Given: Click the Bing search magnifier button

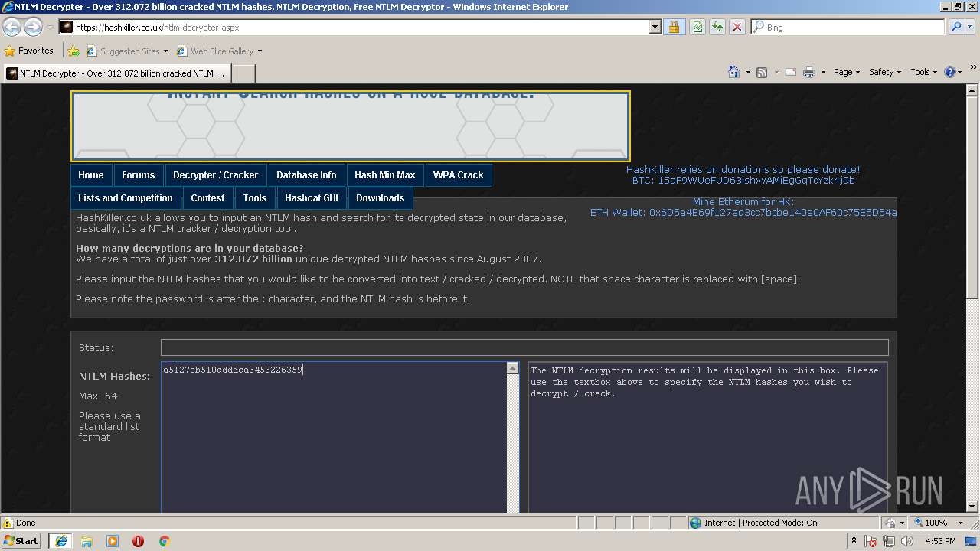Looking at the screenshot, I should pyautogui.click(x=955, y=27).
